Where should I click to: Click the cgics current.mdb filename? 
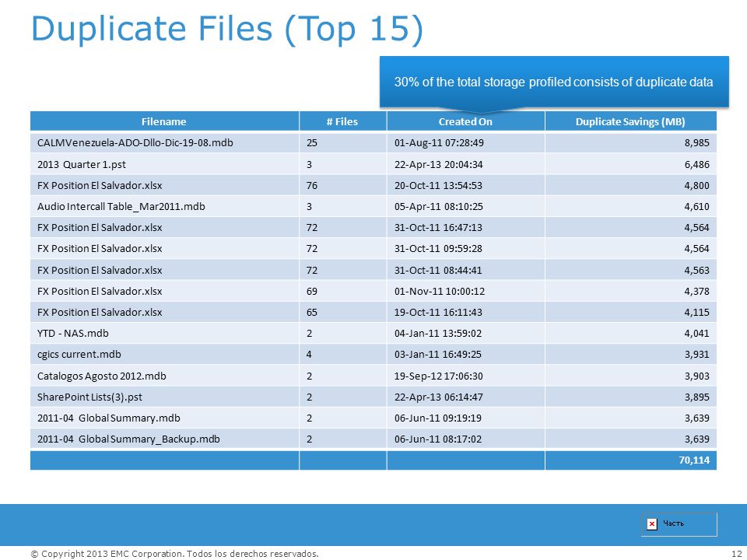pos(79,355)
